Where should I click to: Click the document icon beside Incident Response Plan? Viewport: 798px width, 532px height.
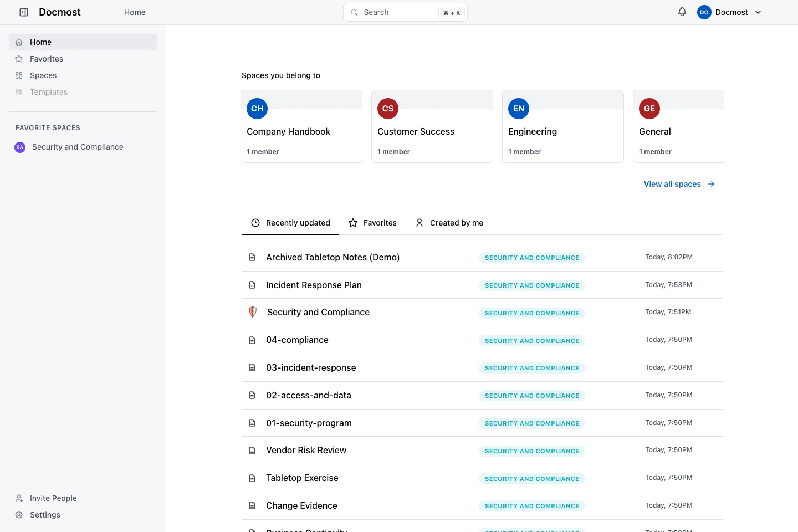point(252,285)
